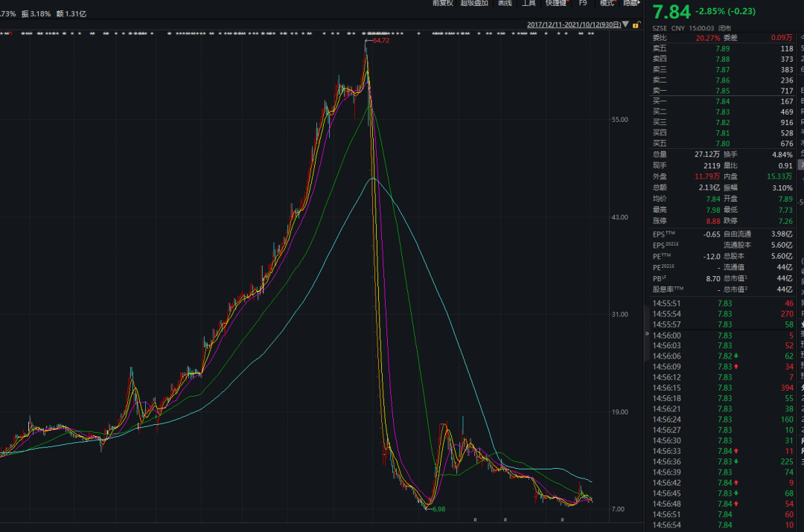Open the 工具 menu
The width and height of the screenshot is (804, 532).
529,3
